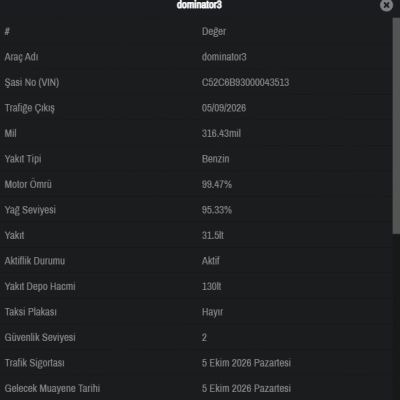Click the Yağ Seviyesi value 95.33%

[x=217, y=210]
